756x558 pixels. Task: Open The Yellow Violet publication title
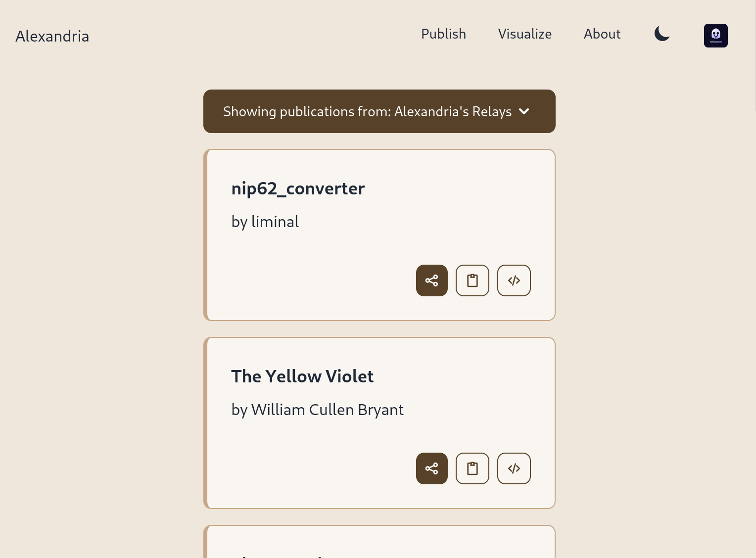(x=302, y=376)
